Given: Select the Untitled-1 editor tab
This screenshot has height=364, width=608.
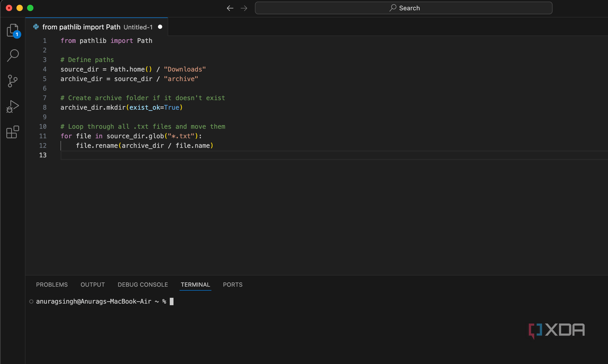Looking at the screenshot, I should tap(97, 27).
